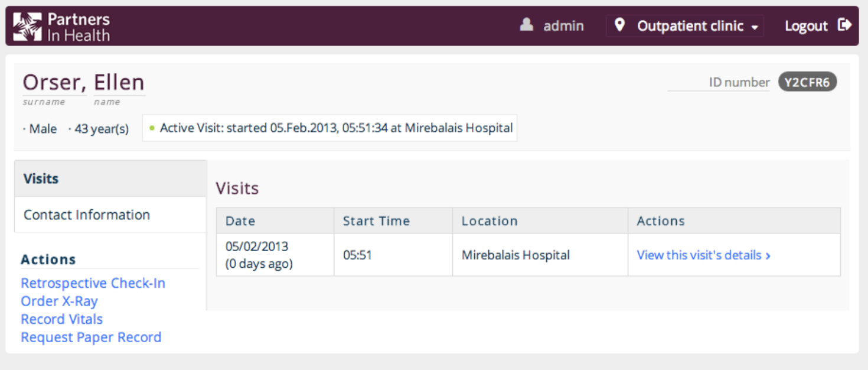Viewport: 868px width, 370px height.
Task: Click Request Paper Record
Action: (90, 337)
